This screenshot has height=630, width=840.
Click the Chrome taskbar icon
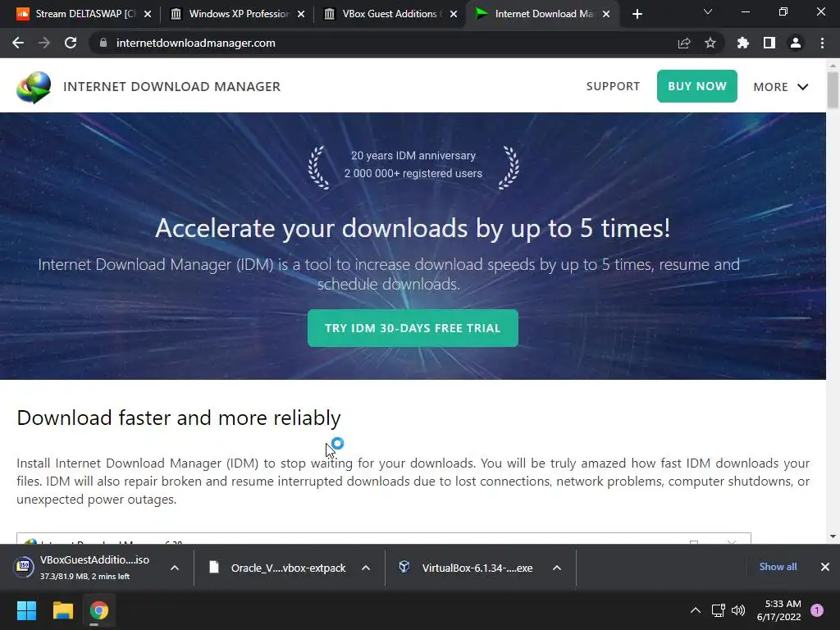pyautogui.click(x=98, y=610)
